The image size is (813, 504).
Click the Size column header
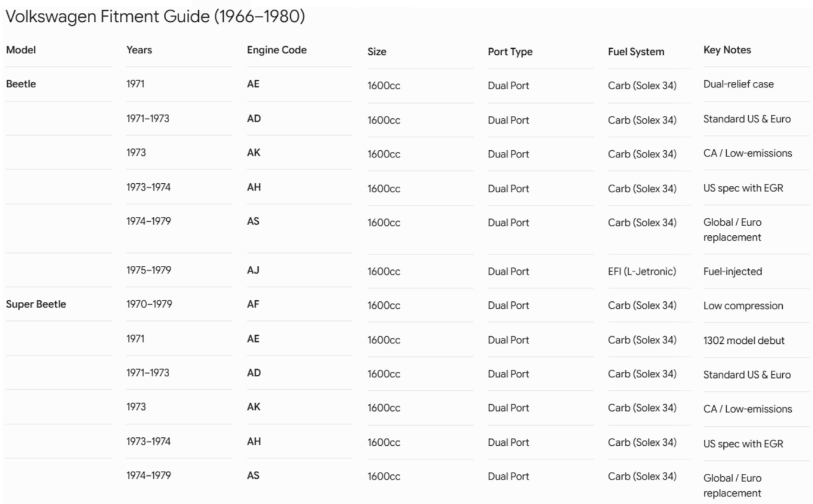(x=377, y=52)
